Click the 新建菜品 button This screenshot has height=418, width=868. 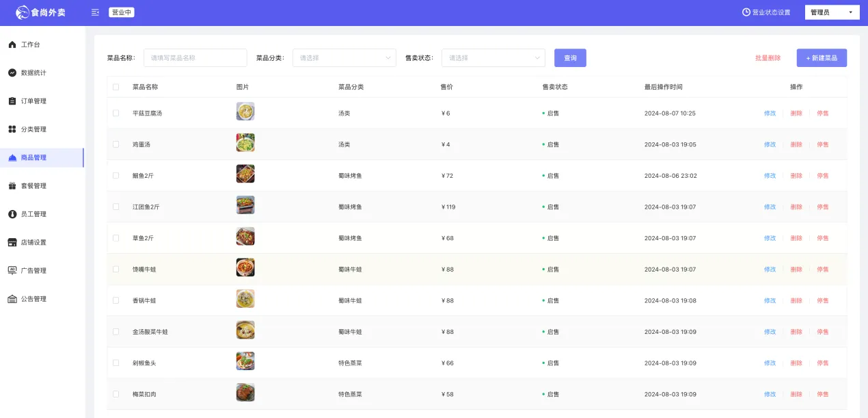[822, 58]
